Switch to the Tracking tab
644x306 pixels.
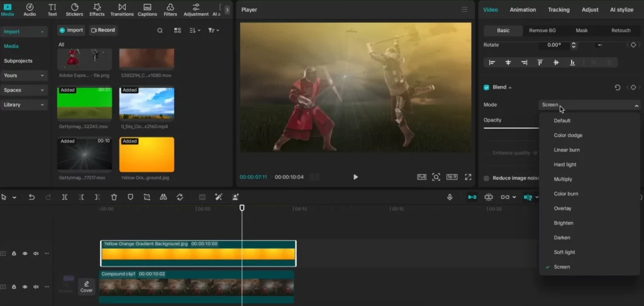coord(558,9)
